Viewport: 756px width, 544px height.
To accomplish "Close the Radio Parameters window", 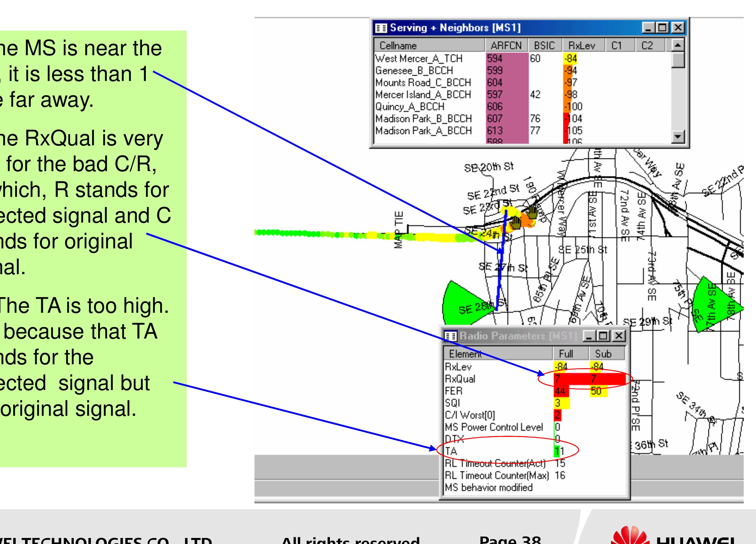I will point(619,336).
